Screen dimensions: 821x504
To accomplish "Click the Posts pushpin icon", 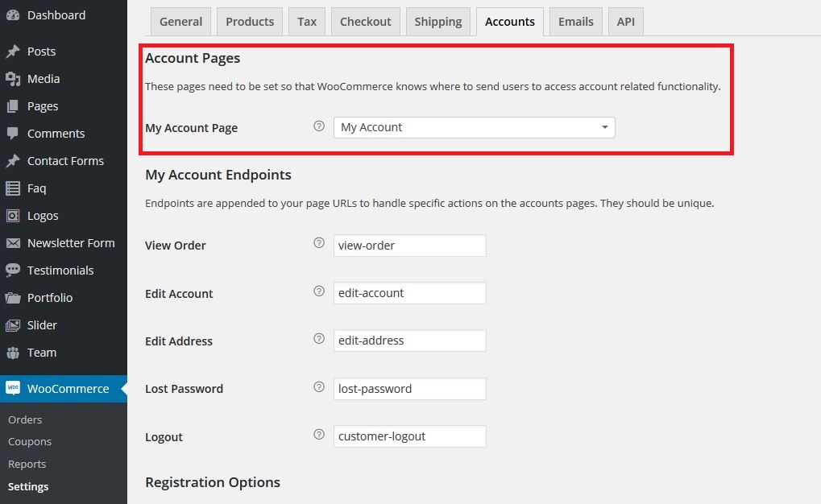I will click(x=13, y=52).
